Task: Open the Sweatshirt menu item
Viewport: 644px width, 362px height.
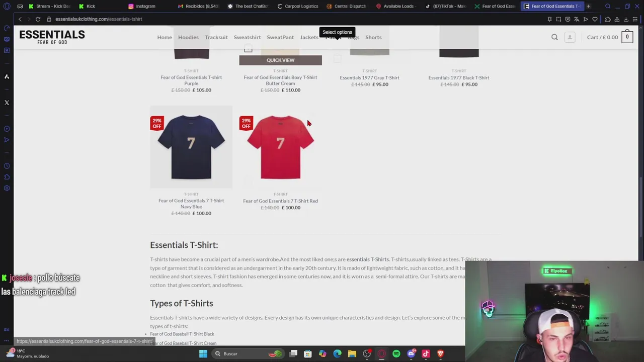Action: [x=247, y=37]
